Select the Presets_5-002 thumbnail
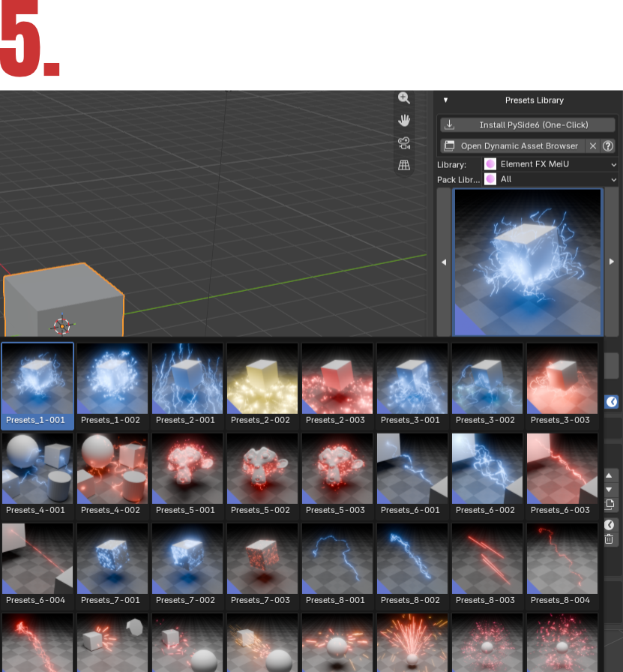623x672 pixels. point(262,475)
